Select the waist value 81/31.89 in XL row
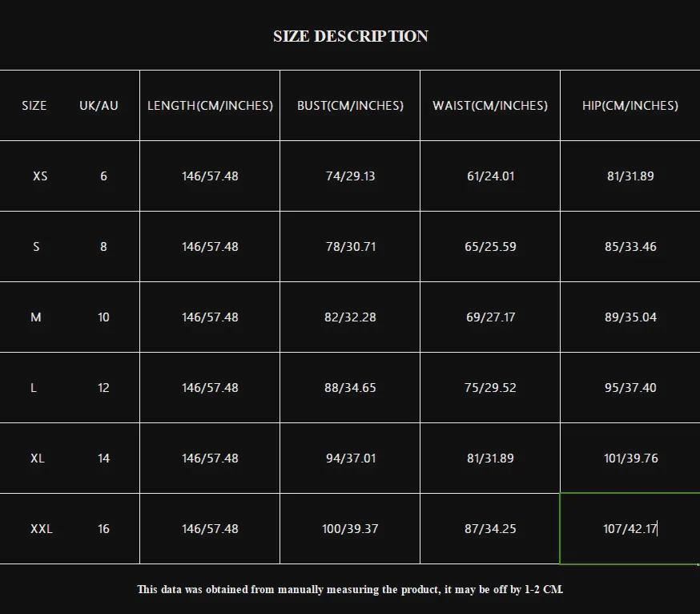 click(x=490, y=458)
